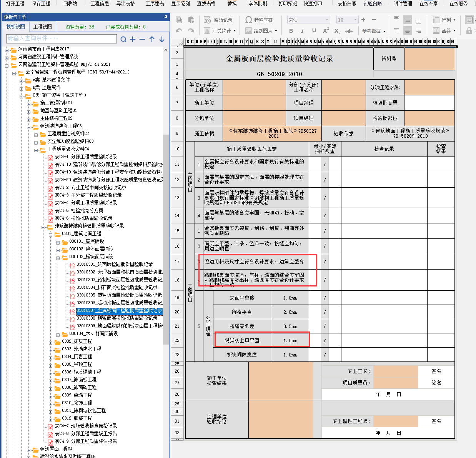This screenshot has width=476, height=458.
Task: Click the copy icon in the toolbar
Action: (x=179, y=20)
